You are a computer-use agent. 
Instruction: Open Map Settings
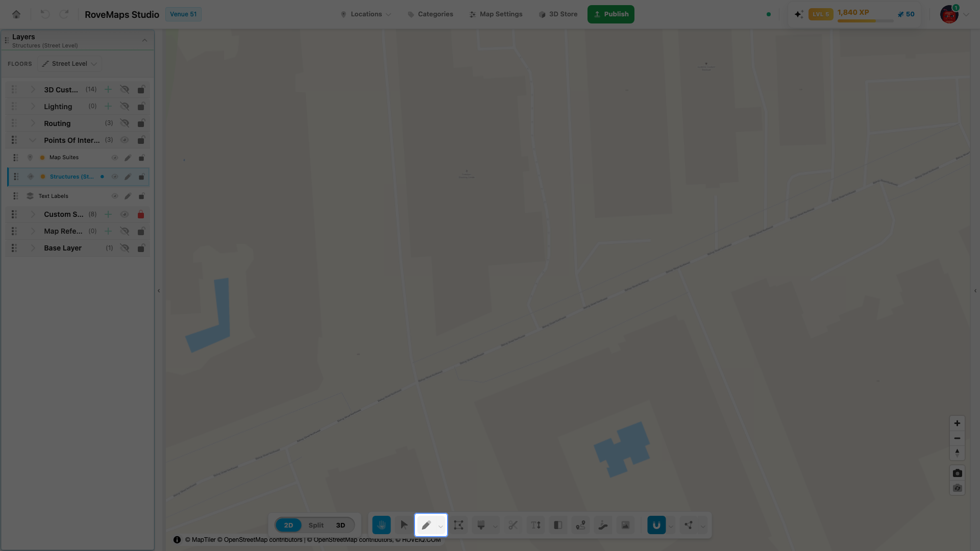(x=496, y=14)
